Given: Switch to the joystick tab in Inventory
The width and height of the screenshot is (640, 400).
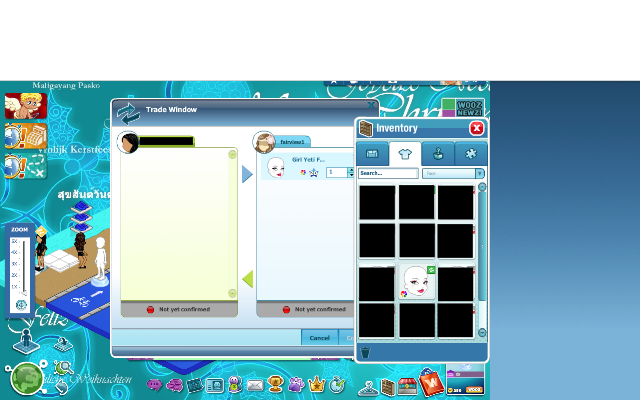Looking at the screenshot, I should [438, 154].
